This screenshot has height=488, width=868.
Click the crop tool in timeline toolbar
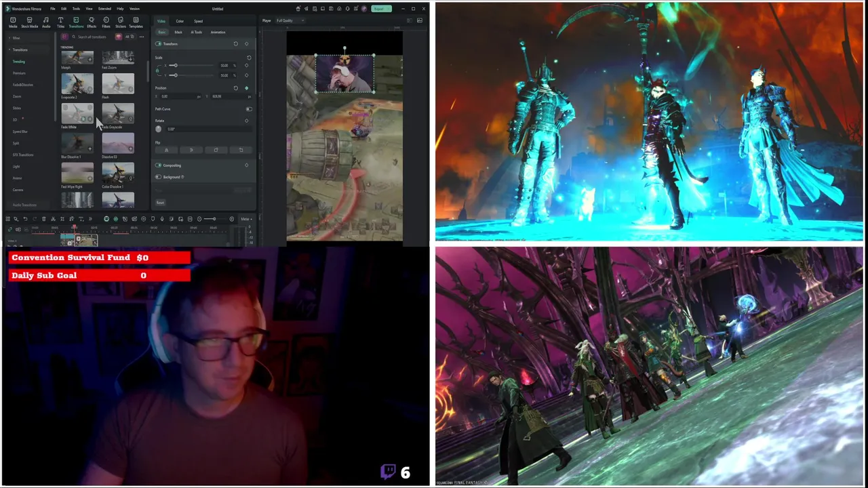(x=62, y=219)
